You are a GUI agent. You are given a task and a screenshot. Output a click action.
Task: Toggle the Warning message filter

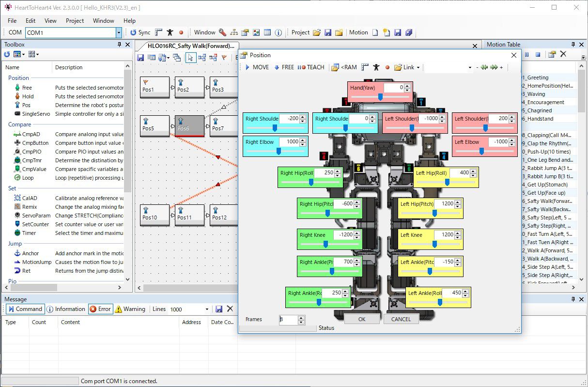[130, 309]
